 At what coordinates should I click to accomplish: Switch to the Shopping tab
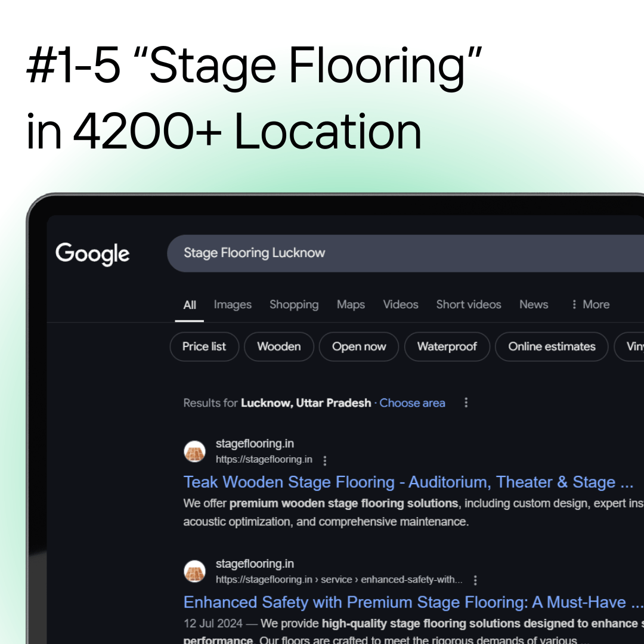click(294, 304)
